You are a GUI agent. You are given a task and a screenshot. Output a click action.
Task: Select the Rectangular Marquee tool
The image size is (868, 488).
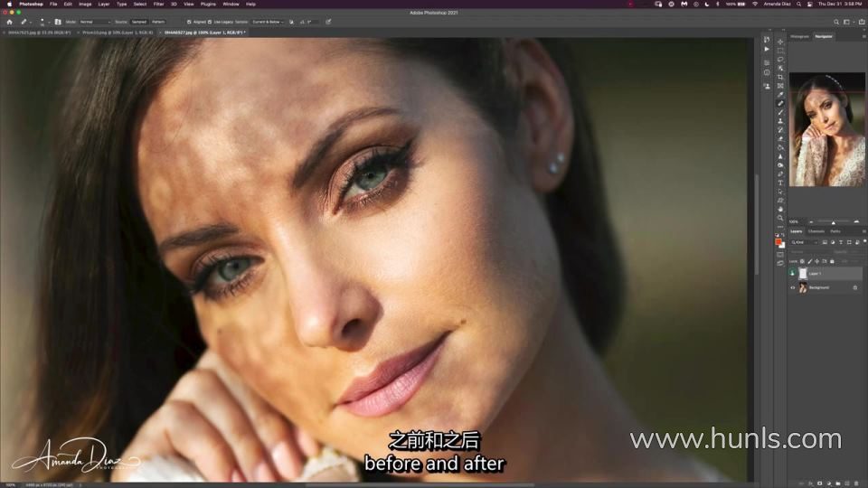pyautogui.click(x=780, y=51)
